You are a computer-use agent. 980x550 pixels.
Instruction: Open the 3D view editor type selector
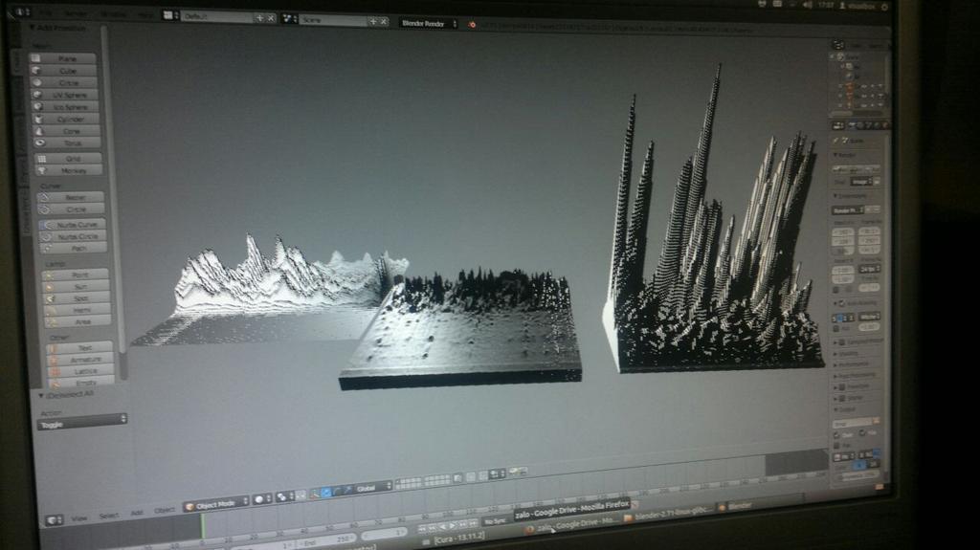click(x=55, y=520)
